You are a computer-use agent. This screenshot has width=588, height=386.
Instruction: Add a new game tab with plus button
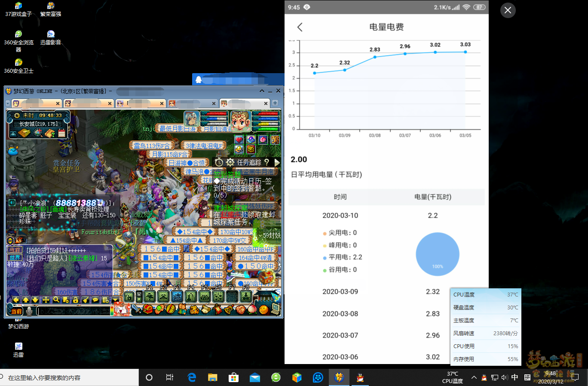pos(275,103)
